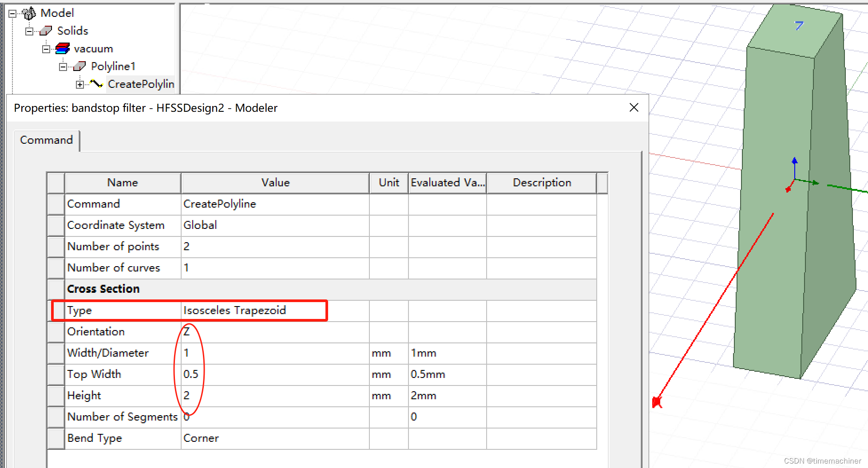
Task: Edit the Isosceles Trapezoid Type value
Action: (x=234, y=310)
